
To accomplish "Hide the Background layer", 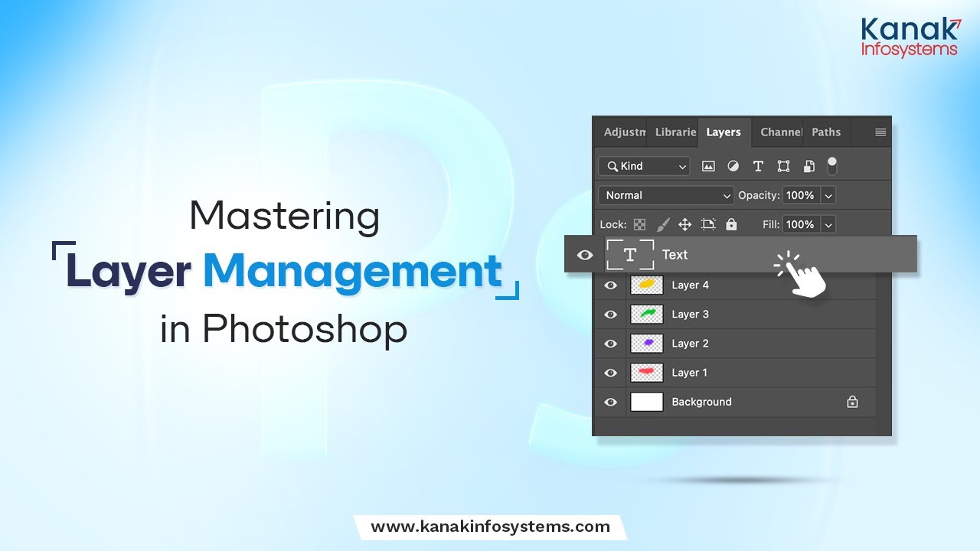I will click(x=610, y=402).
